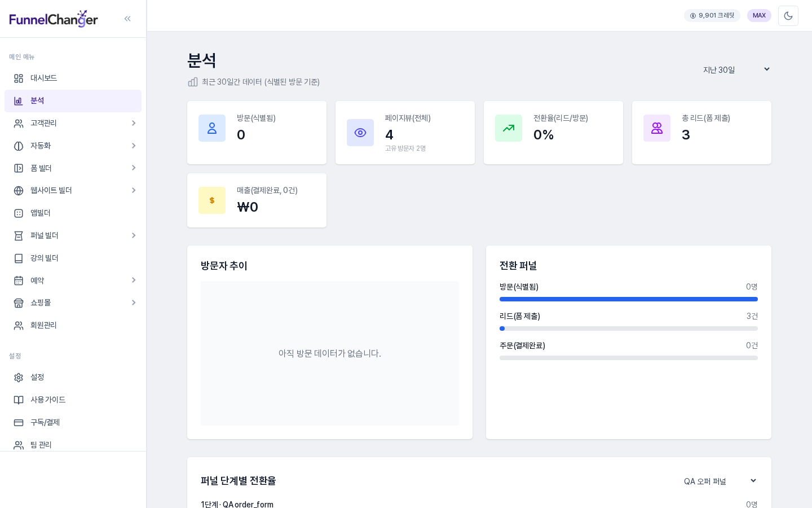Collapse the sidebar with the double chevron
This screenshot has width=812, height=508.
127,19
